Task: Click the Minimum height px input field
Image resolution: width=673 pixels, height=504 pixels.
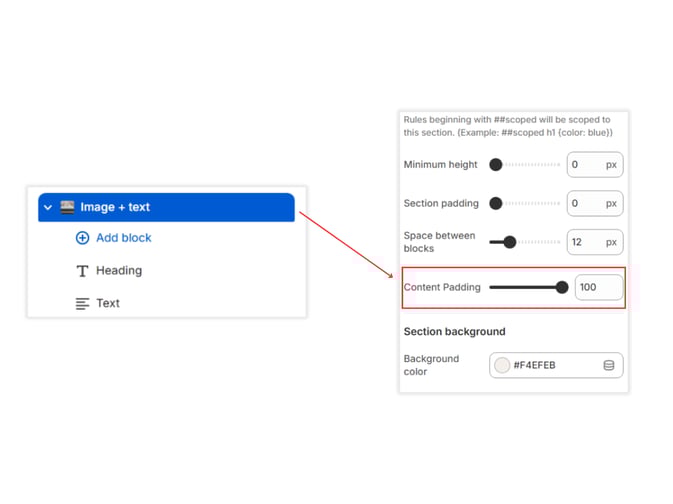Action: coord(585,165)
